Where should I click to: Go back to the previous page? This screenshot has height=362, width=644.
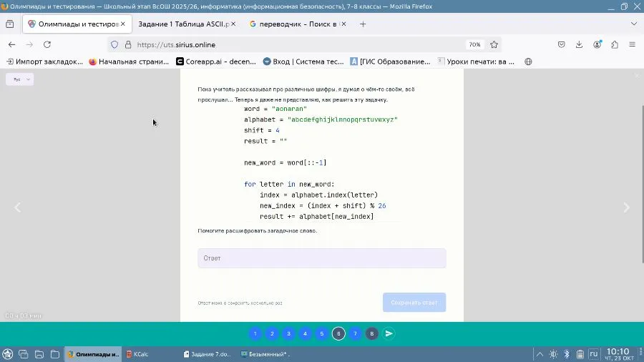(x=11, y=45)
